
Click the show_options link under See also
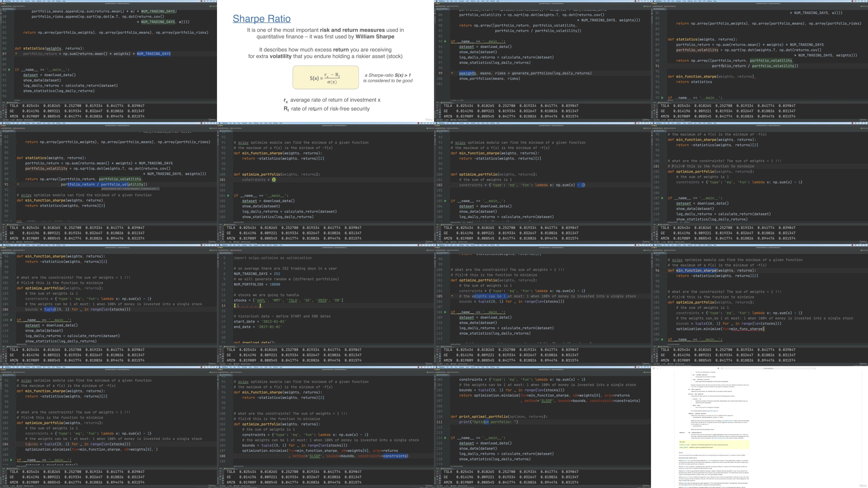[684, 448]
